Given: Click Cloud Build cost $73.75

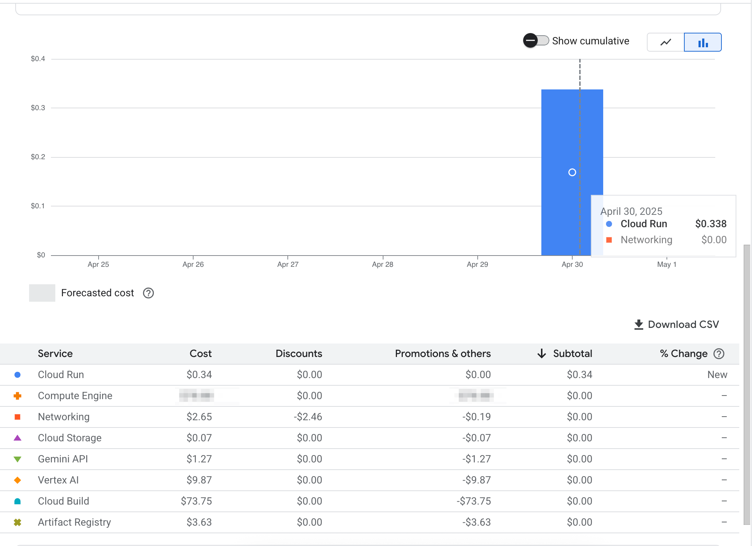Looking at the screenshot, I should (x=196, y=501).
